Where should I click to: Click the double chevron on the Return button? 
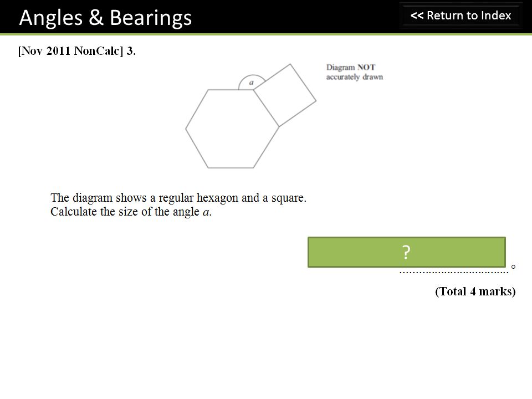tap(417, 16)
